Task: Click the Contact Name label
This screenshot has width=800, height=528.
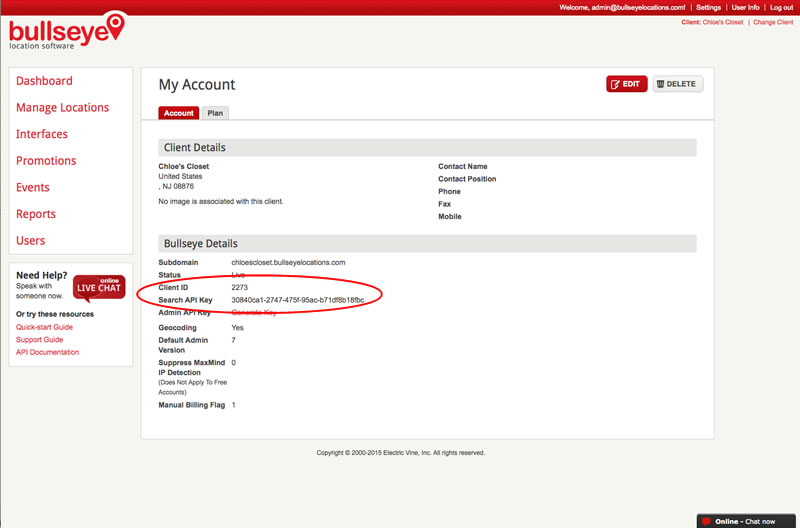Action: [463, 166]
